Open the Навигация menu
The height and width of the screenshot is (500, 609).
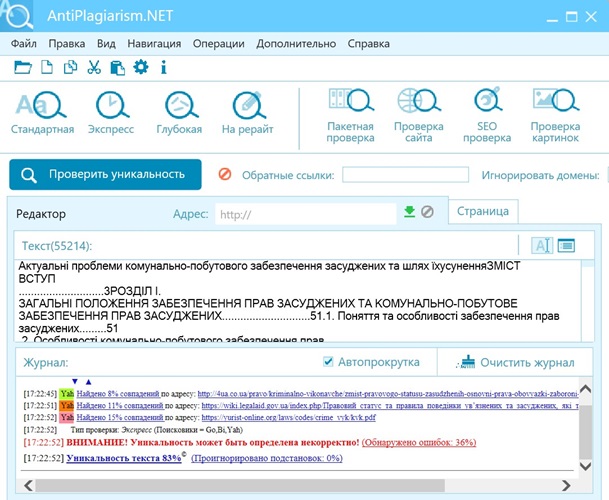(x=154, y=44)
